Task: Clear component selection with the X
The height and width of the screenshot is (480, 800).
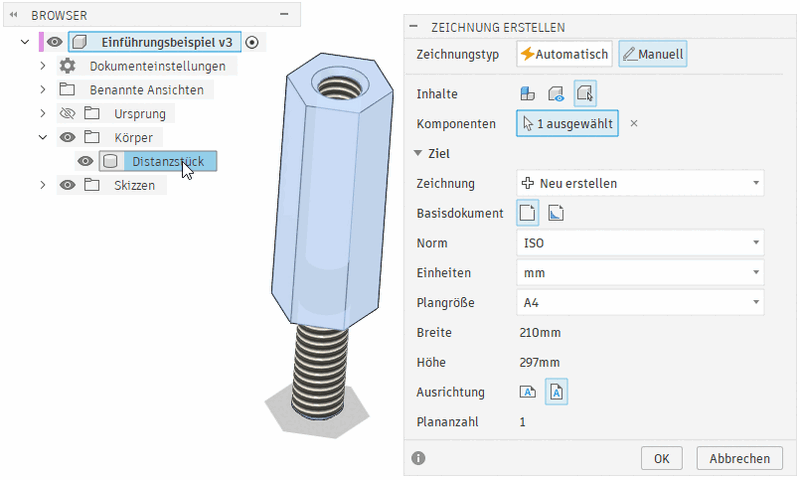Action: tap(634, 123)
